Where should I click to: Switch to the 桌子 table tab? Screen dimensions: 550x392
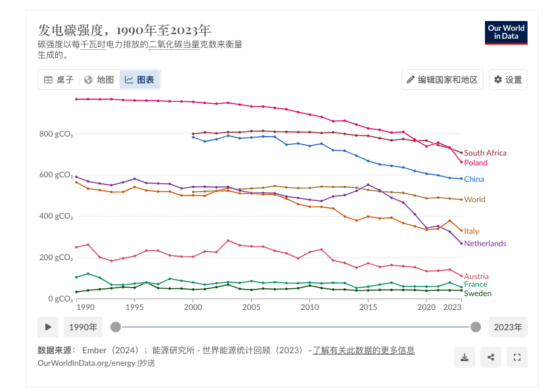58,79
